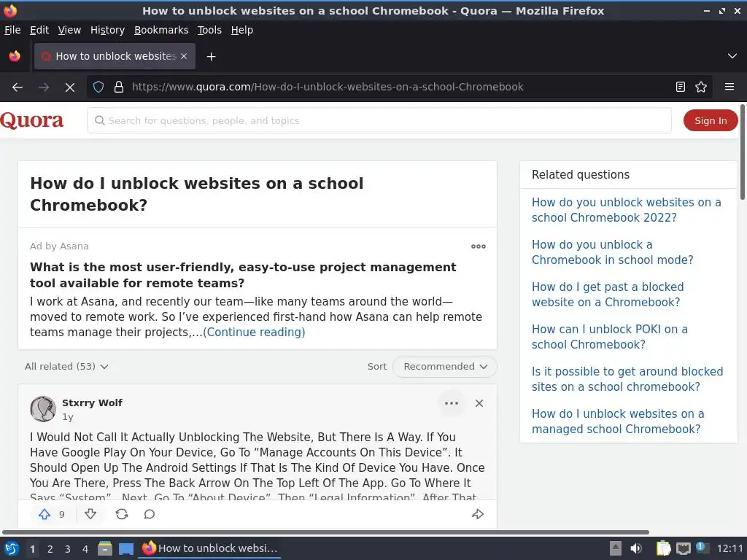Viewport: 747px width, 560px height.
Task: Open comments on the answer
Action: click(x=150, y=514)
